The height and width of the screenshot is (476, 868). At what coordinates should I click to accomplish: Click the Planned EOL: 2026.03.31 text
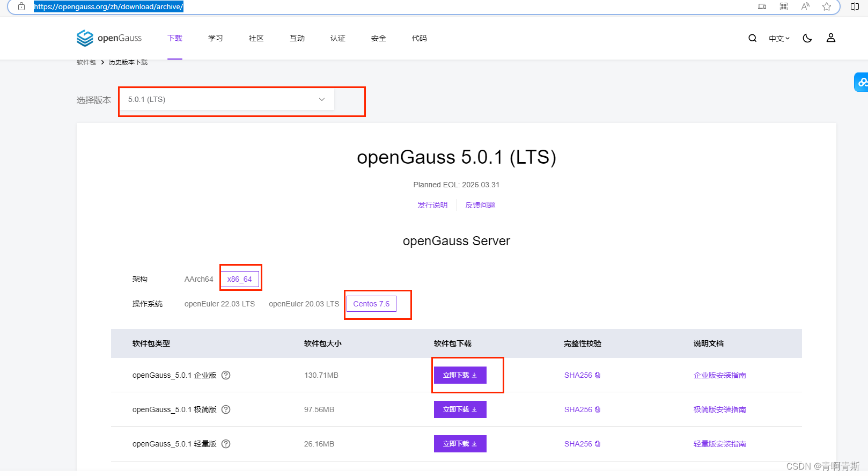click(457, 185)
